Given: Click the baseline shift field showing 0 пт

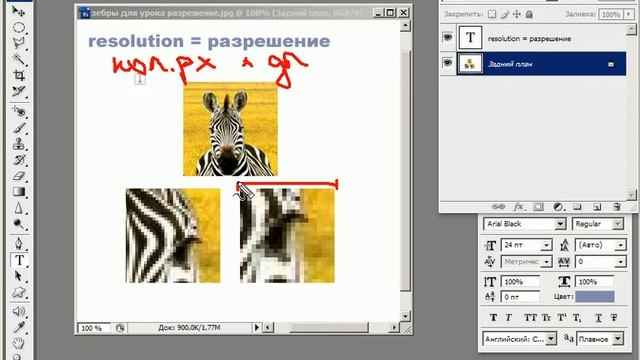Looking at the screenshot, I should pos(520,297).
